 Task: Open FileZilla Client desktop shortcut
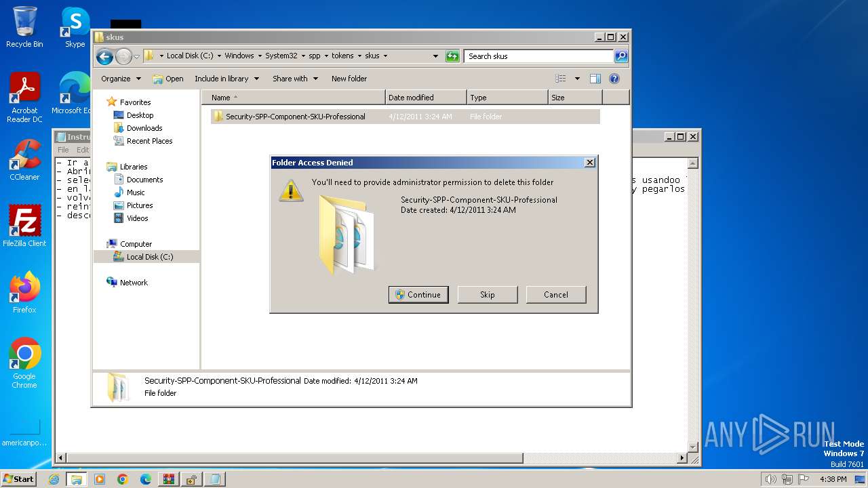click(24, 226)
